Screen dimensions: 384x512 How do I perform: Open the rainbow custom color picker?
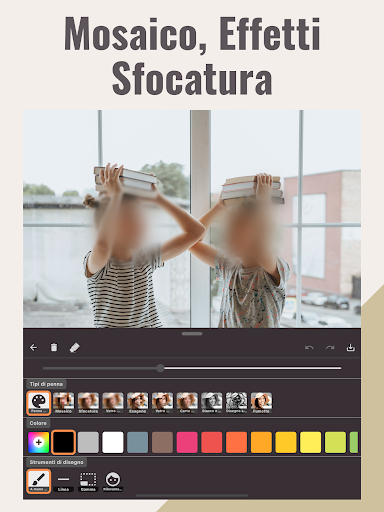click(39, 442)
